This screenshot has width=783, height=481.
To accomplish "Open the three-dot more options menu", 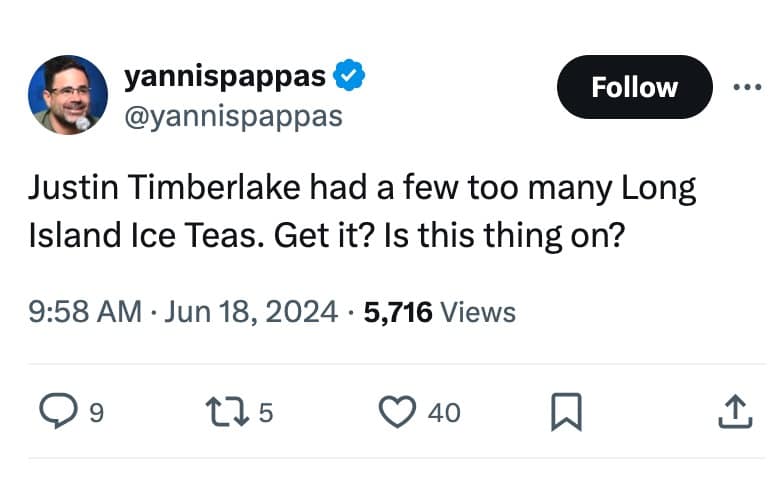I will click(x=746, y=87).
